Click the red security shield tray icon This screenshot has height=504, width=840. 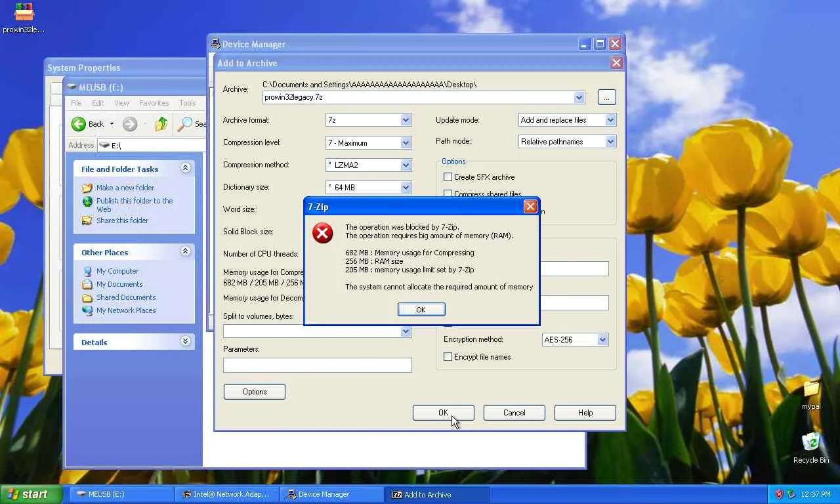[x=779, y=494]
